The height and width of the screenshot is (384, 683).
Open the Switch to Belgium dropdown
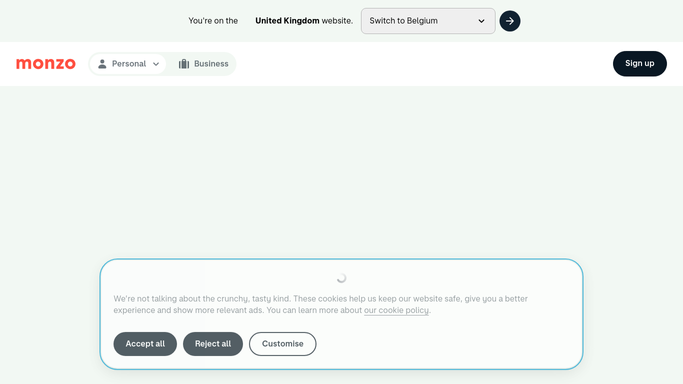pyautogui.click(x=428, y=21)
